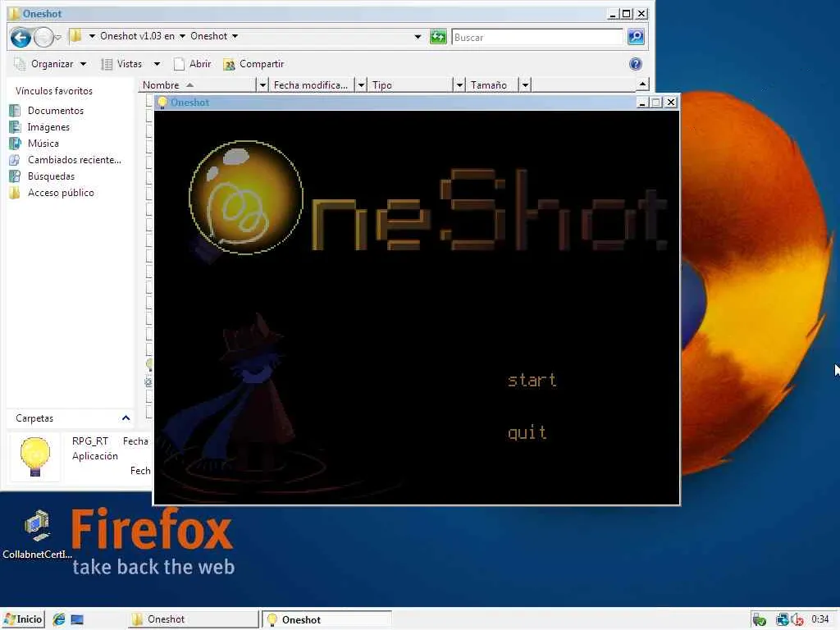Minimize the Oneshot game window
Image resolution: width=840 pixels, height=630 pixels.
[641, 103]
